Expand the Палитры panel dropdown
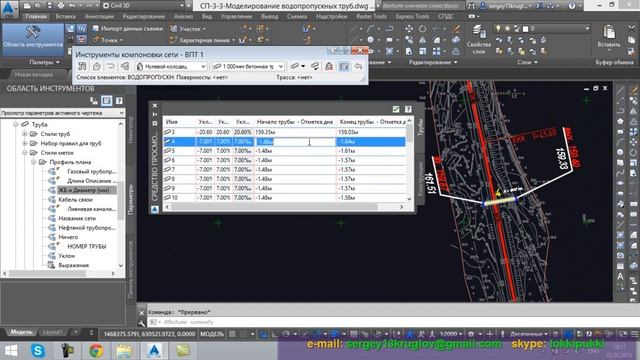 point(44,62)
